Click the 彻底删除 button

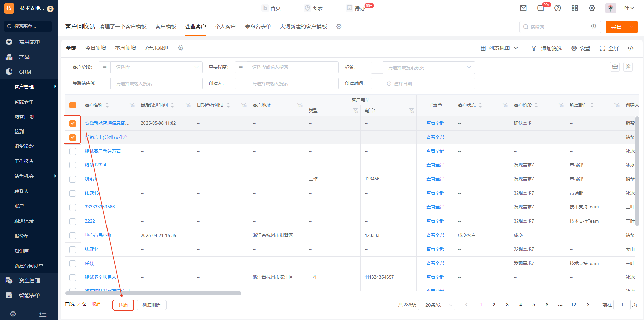point(151,305)
